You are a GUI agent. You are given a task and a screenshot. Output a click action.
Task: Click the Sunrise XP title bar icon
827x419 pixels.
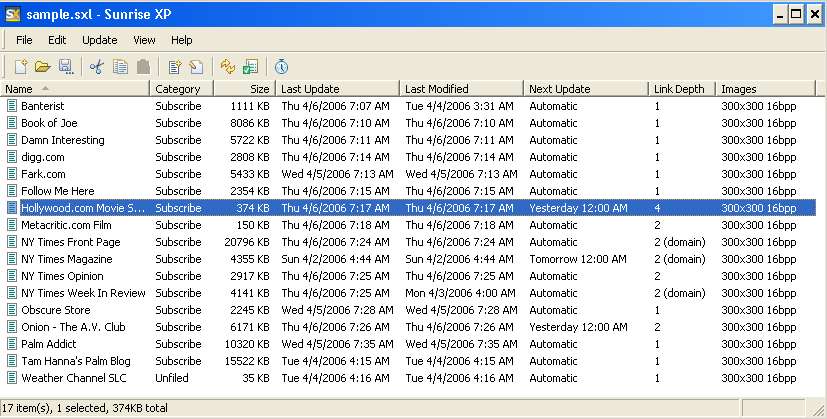coord(12,14)
